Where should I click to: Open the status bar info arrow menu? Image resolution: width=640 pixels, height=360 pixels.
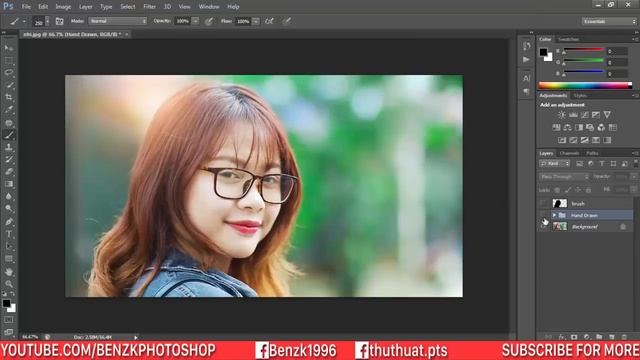136,337
